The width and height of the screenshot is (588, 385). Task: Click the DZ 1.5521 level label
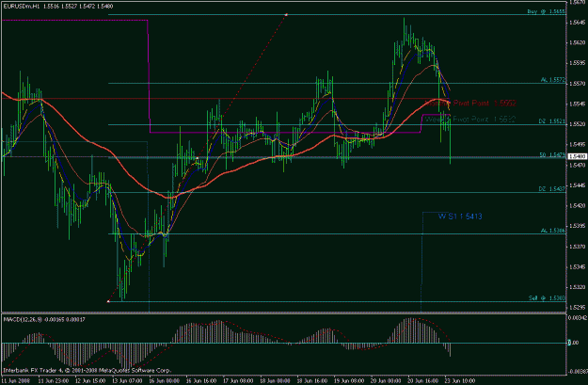552,121
